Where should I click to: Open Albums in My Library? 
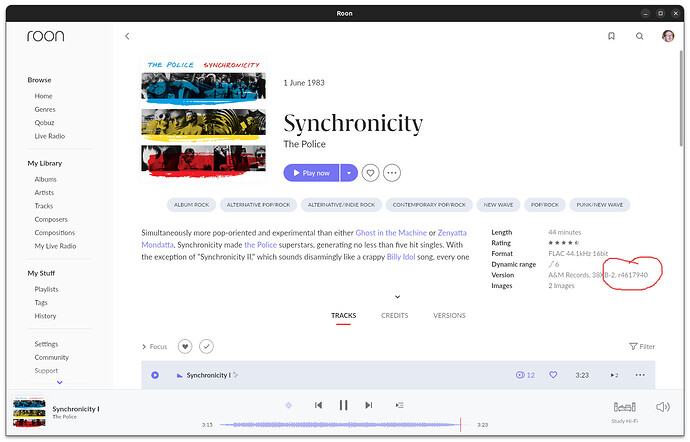[46, 180]
